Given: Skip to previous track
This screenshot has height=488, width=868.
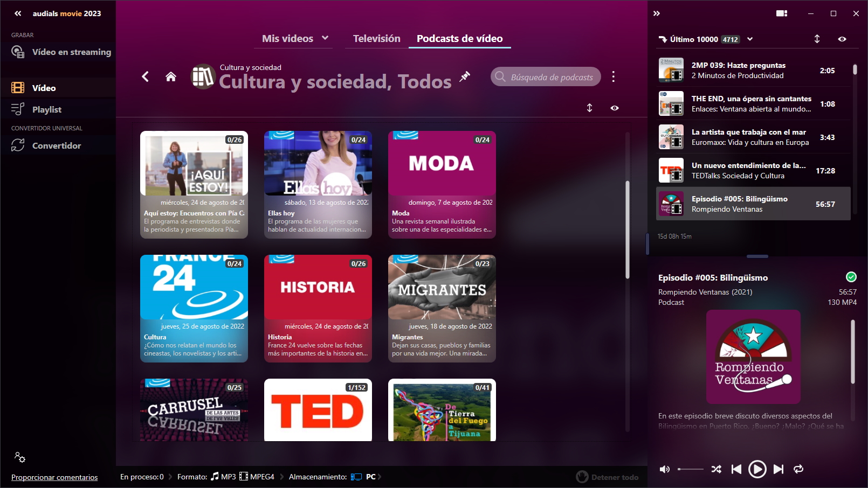Looking at the screenshot, I should [736, 469].
